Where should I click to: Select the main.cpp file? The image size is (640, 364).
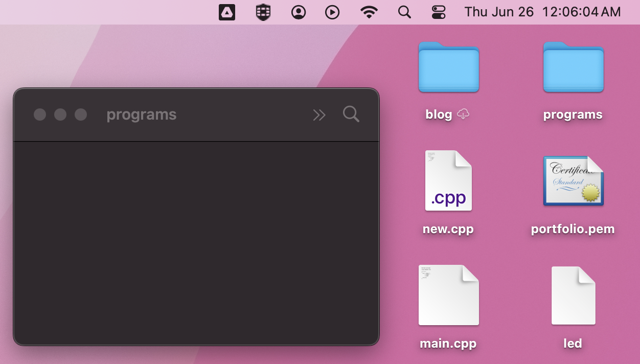(x=448, y=295)
